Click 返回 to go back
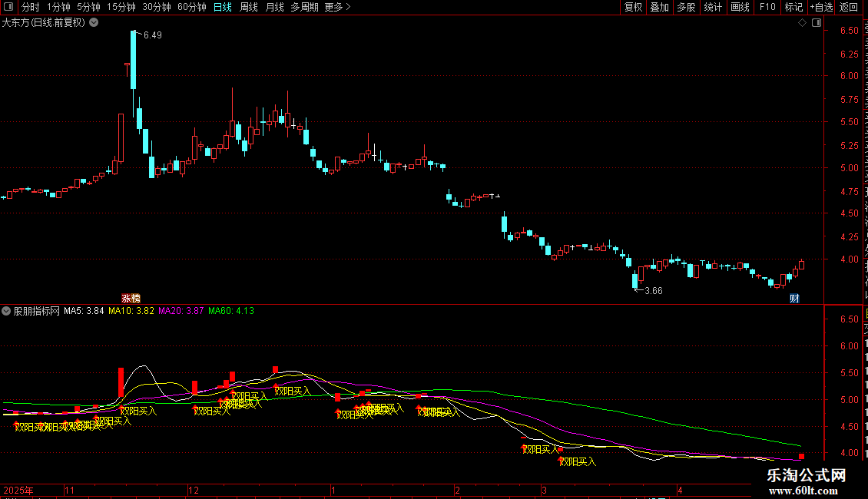 [848, 7]
